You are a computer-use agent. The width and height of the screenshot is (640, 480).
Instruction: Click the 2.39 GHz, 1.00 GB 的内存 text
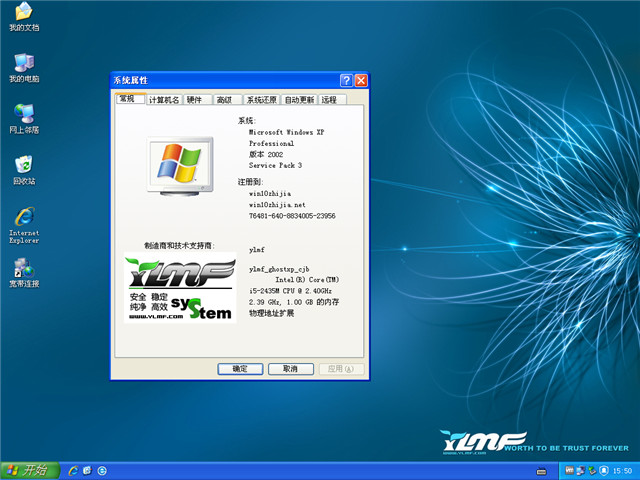[x=294, y=302]
